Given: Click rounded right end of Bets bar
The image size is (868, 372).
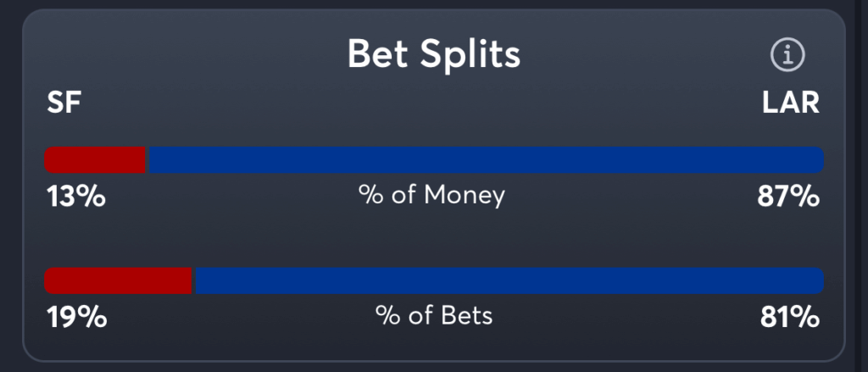Looking at the screenshot, I should click(x=817, y=281).
